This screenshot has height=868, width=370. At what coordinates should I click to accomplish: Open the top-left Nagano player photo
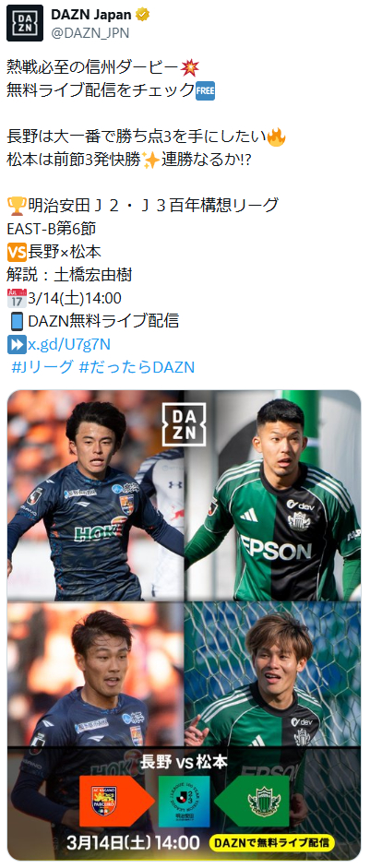(95, 495)
